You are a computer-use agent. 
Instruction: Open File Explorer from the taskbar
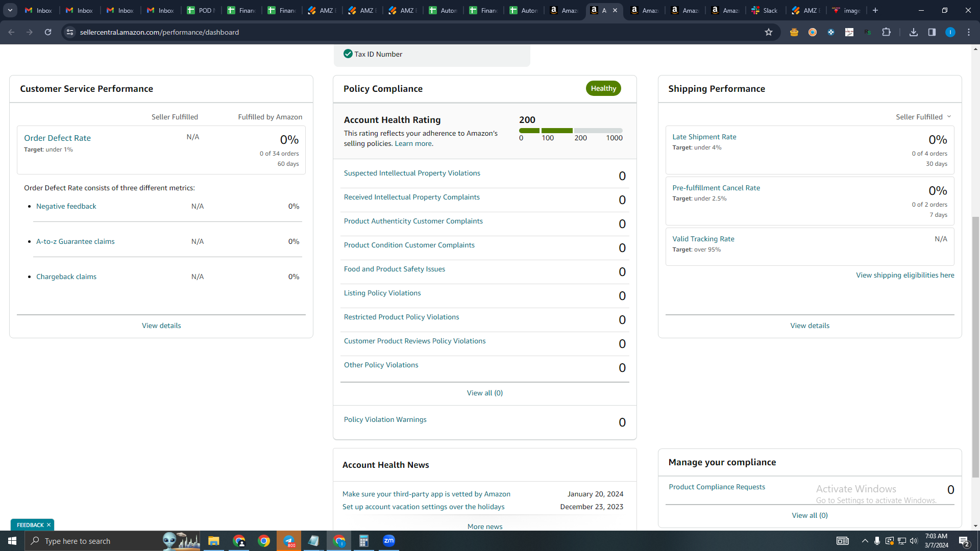(x=213, y=541)
